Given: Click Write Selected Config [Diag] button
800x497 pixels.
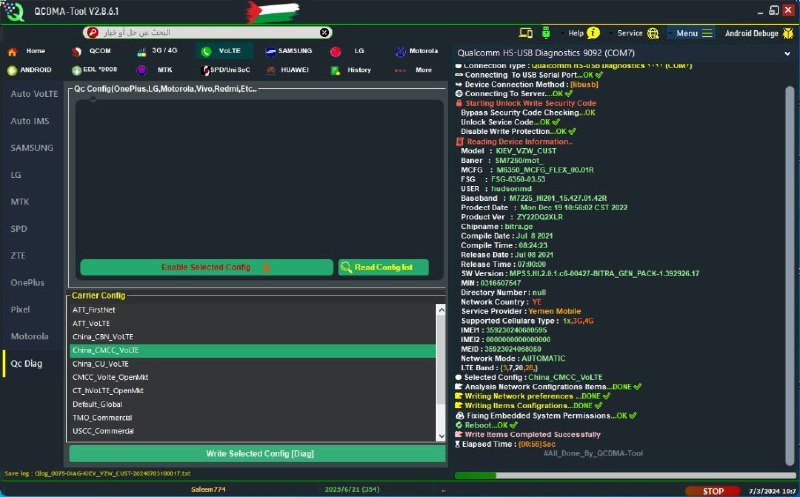Looking at the screenshot, I should tap(258, 454).
